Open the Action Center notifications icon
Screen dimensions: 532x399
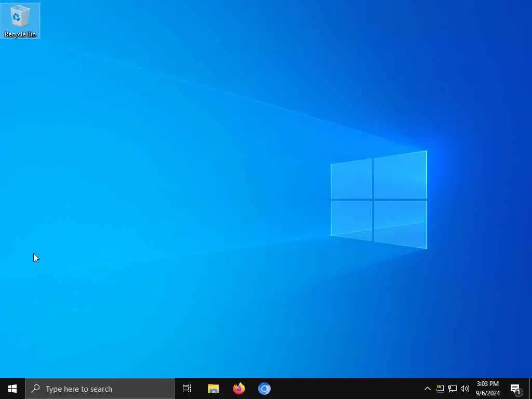(515, 389)
